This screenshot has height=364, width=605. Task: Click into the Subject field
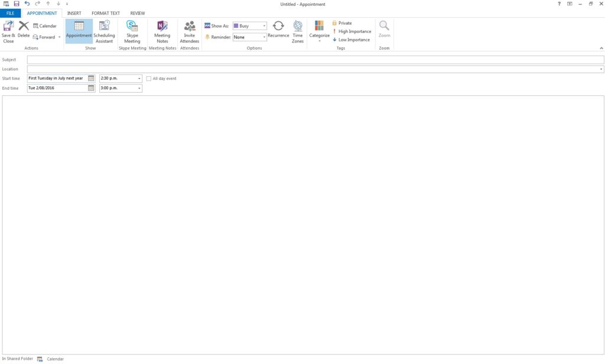(315, 60)
